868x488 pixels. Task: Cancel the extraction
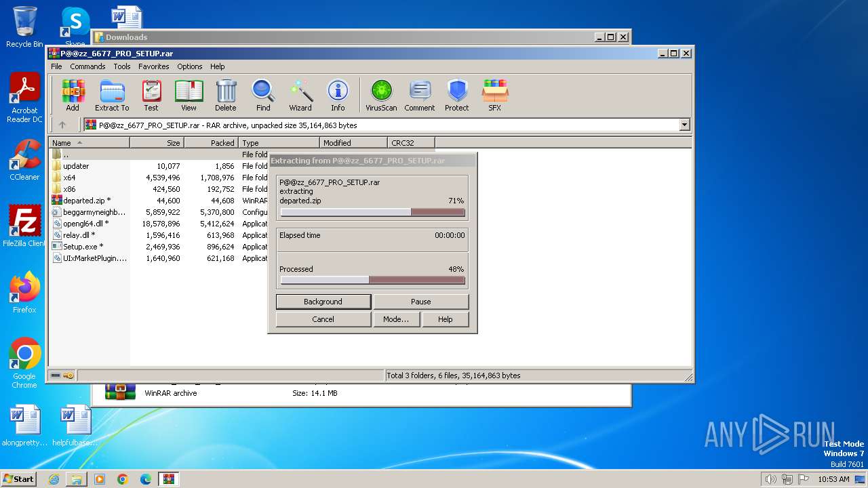pos(323,319)
